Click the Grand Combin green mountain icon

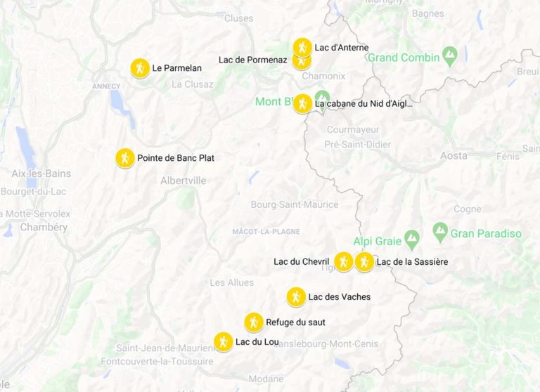coord(450,55)
